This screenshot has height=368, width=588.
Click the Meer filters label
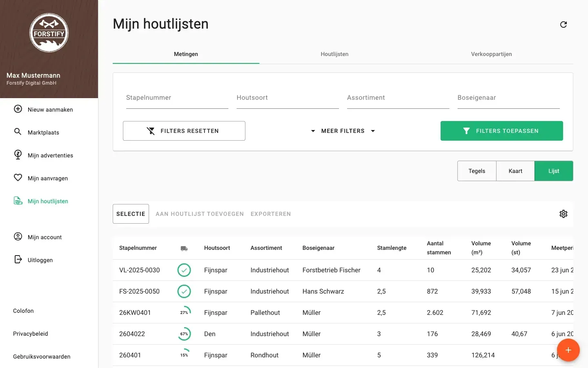[x=343, y=131]
